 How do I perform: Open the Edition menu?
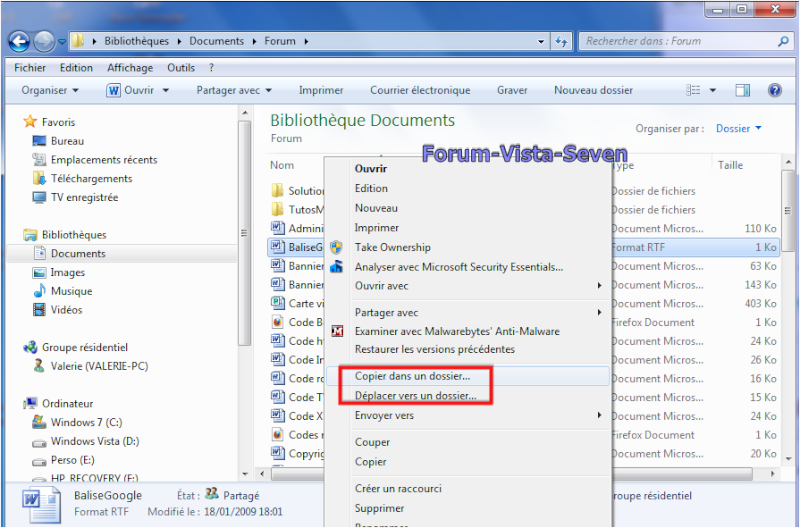pyautogui.click(x=76, y=68)
